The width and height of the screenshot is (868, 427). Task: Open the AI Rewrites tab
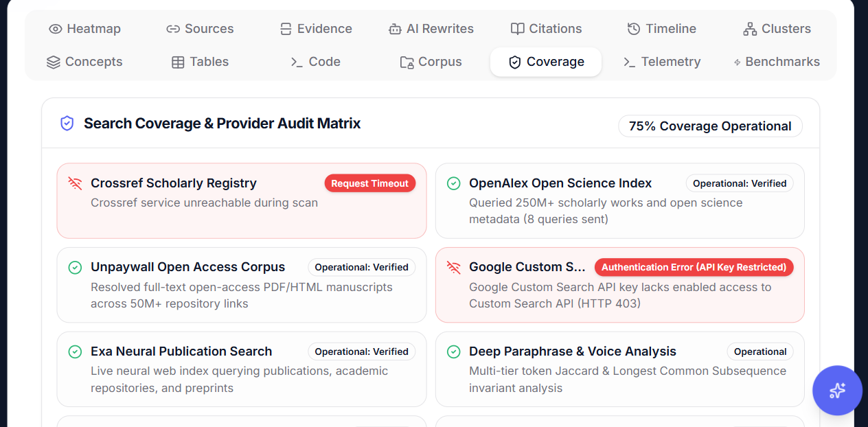click(431, 29)
